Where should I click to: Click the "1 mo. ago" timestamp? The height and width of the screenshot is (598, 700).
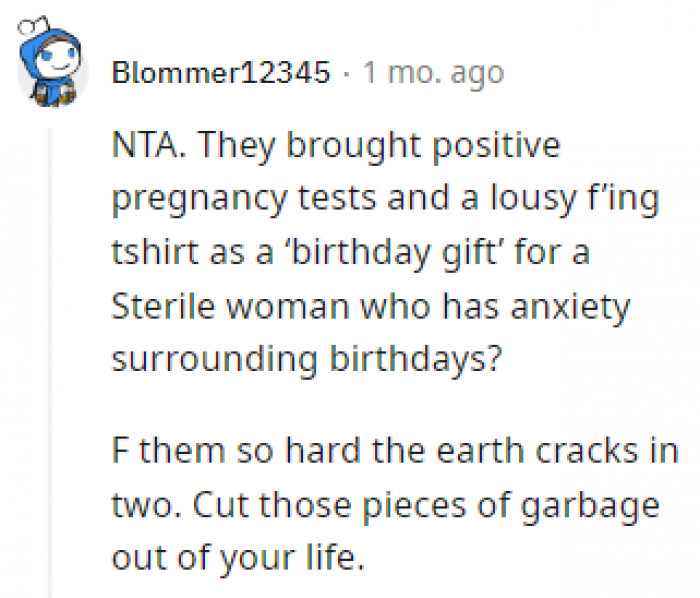coord(432,73)
